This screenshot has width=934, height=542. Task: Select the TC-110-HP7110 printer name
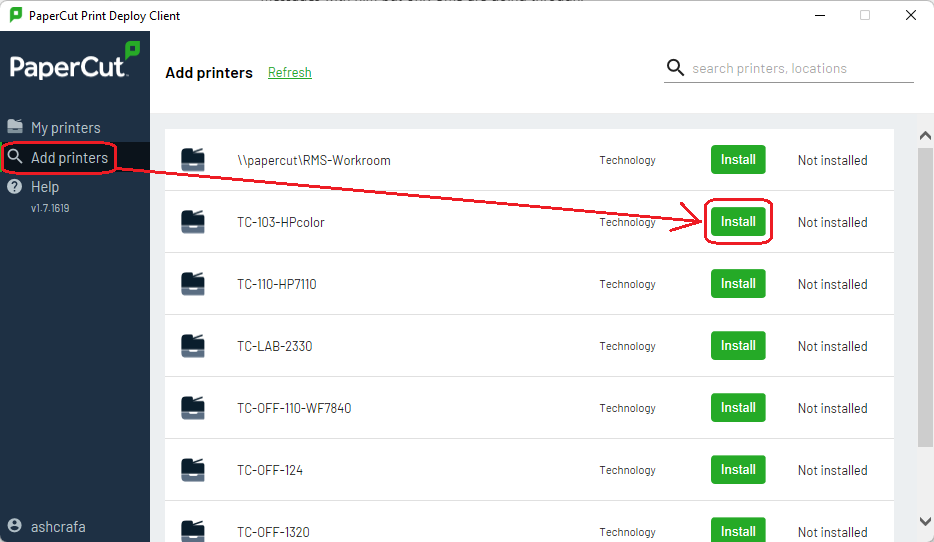coord(276,284)
